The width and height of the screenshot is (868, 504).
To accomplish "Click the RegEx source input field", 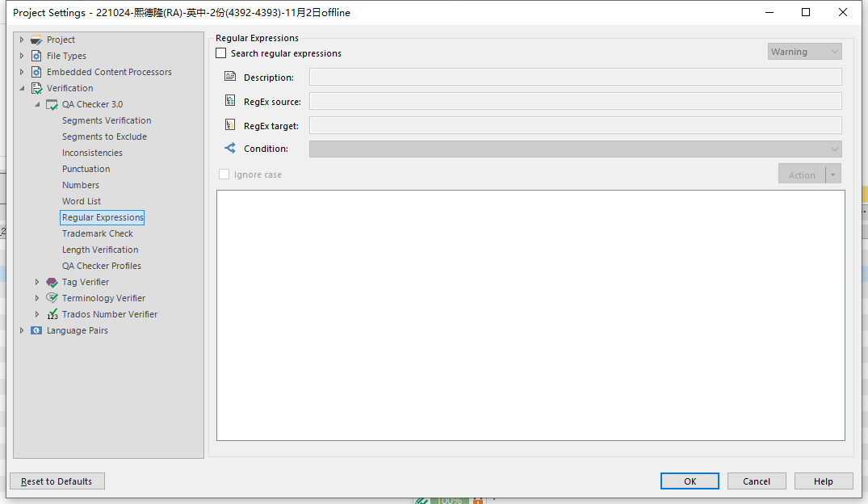I will pyautogui.click(x=575, y=101).
